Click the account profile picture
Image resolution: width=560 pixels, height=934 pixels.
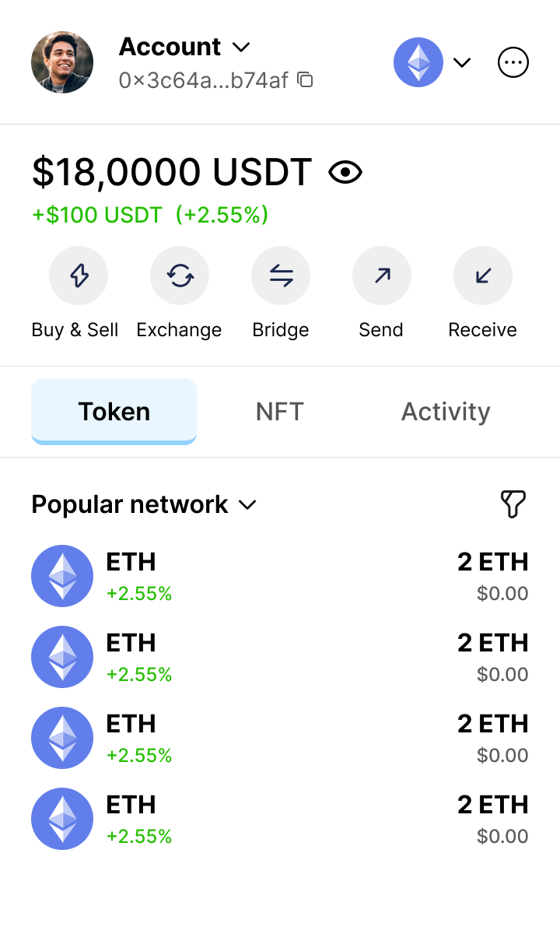pyautogui.click(x=62, y=62)
